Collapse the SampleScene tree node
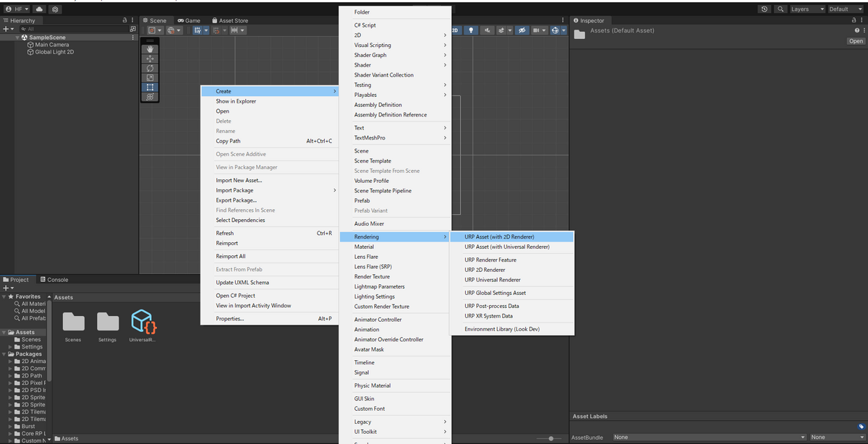The image size is (868, 444). coord(18,37)
